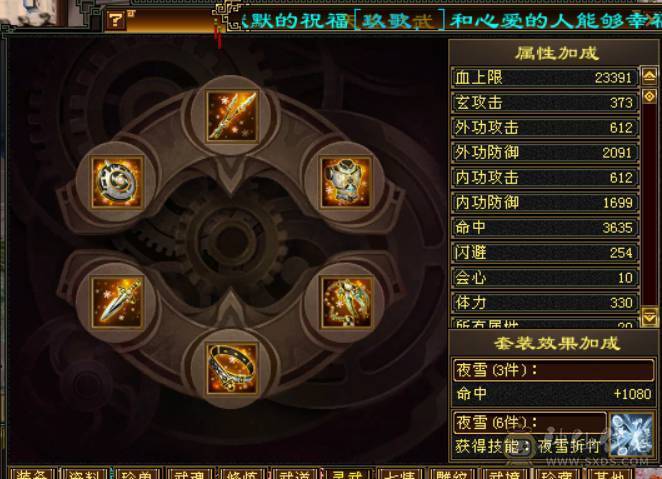Open the 雕纹 tab

click(x=452, y=474)
